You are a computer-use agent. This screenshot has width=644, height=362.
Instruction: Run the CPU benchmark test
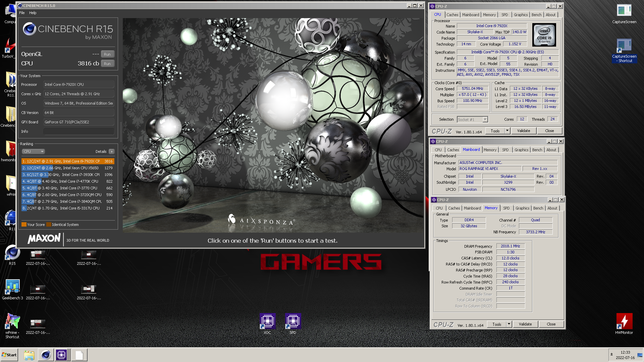pyautogui.click(x=107, y=63)
